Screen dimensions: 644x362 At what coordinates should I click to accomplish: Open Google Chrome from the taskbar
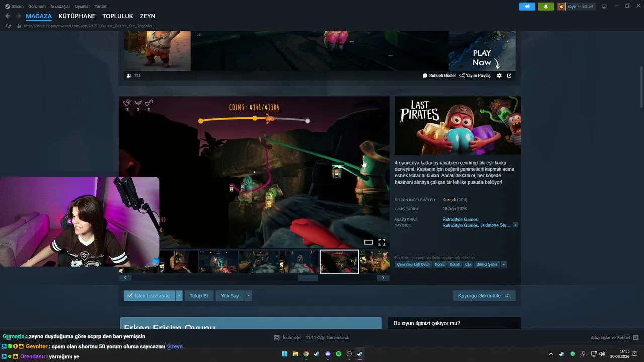pos(306,354)
